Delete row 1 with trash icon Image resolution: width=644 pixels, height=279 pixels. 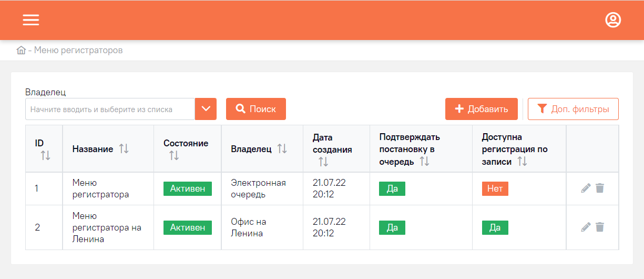600,188
